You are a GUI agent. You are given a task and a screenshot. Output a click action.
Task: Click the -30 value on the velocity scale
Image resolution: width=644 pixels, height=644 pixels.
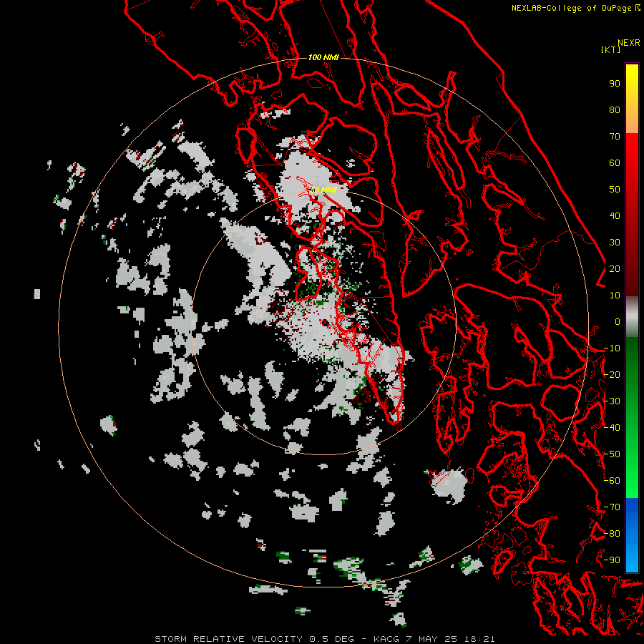tap(612, 401)
